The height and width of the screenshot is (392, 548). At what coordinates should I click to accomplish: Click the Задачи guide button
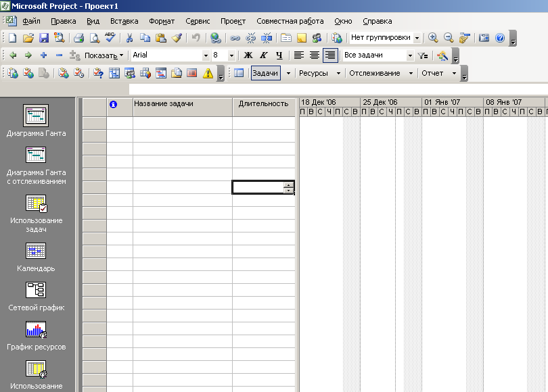pos(266,73)
